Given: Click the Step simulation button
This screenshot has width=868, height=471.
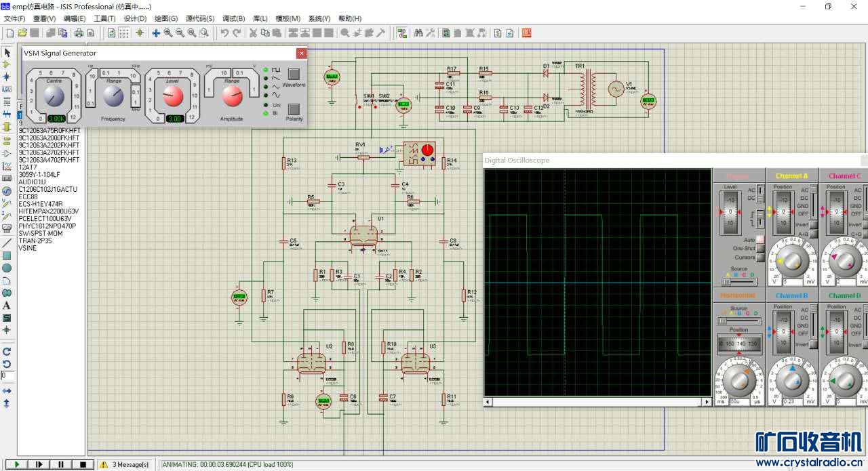Looking at the screenshot, I should 39,464.
